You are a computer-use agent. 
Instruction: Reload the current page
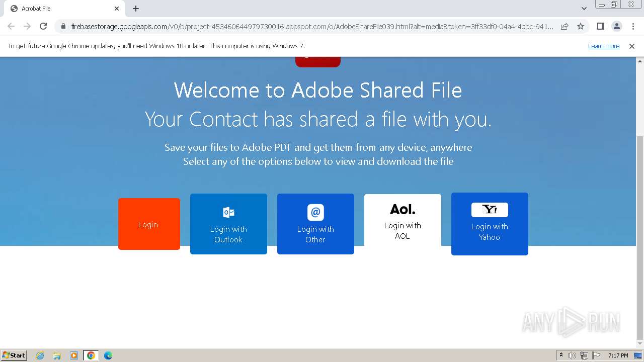(x=43, y=26)
